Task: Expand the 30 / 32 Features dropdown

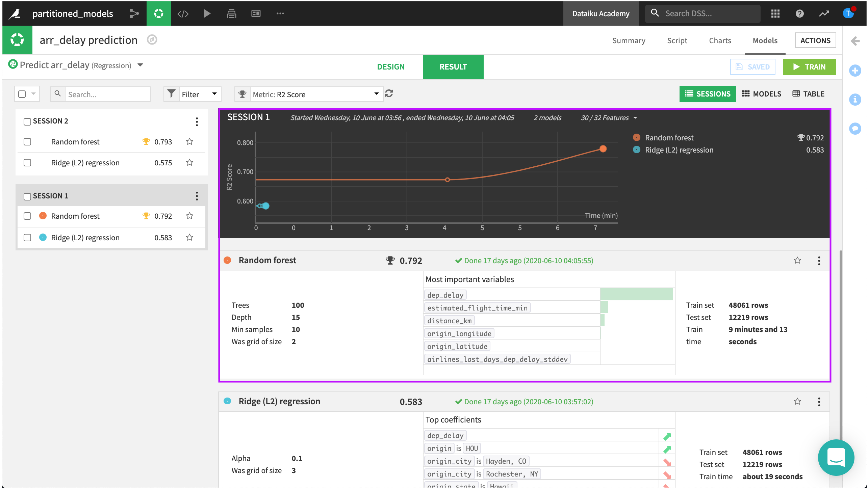Action: tap(609, 118)
